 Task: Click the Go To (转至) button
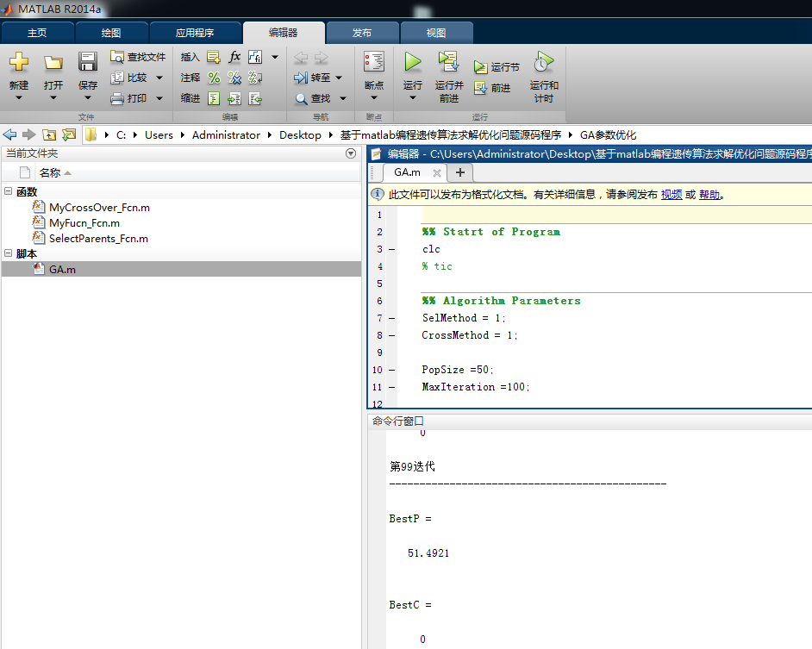pyautogui.click(x=312, y=78)
